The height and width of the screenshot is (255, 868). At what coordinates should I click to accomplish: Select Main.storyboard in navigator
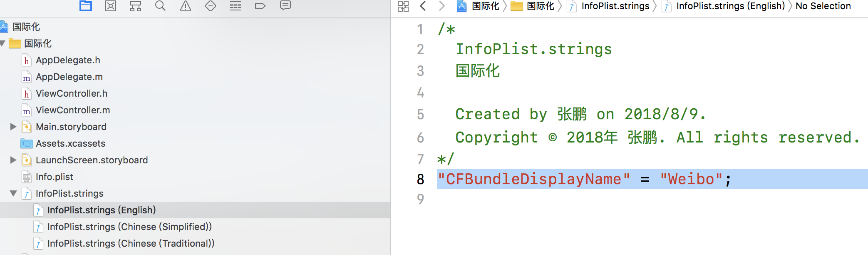(x=71, y=127)
